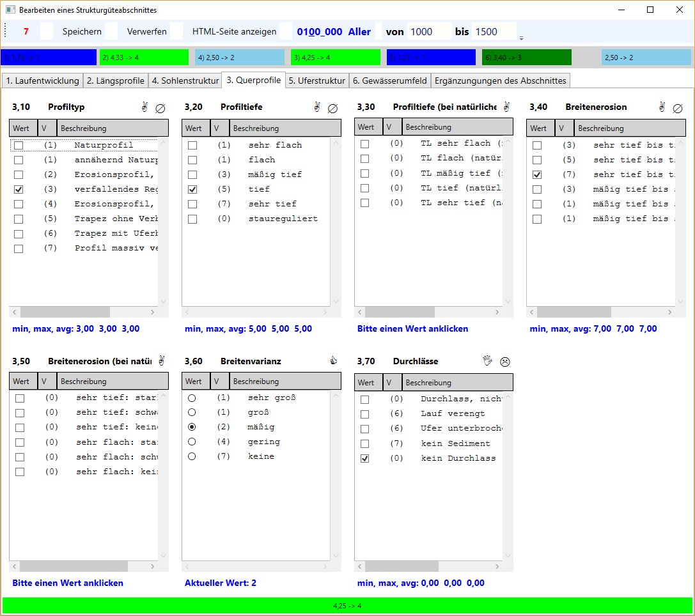Click the Speichern button
Image resolution: width=695 pixels, height=616 pixels.
tap(82, 31)
